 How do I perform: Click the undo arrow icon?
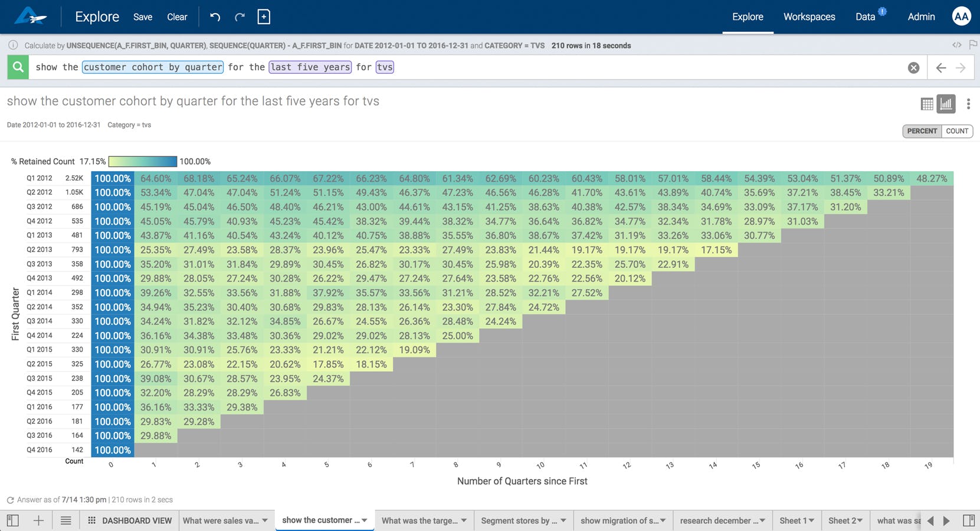pyautogui.click(x=215, y=17)
